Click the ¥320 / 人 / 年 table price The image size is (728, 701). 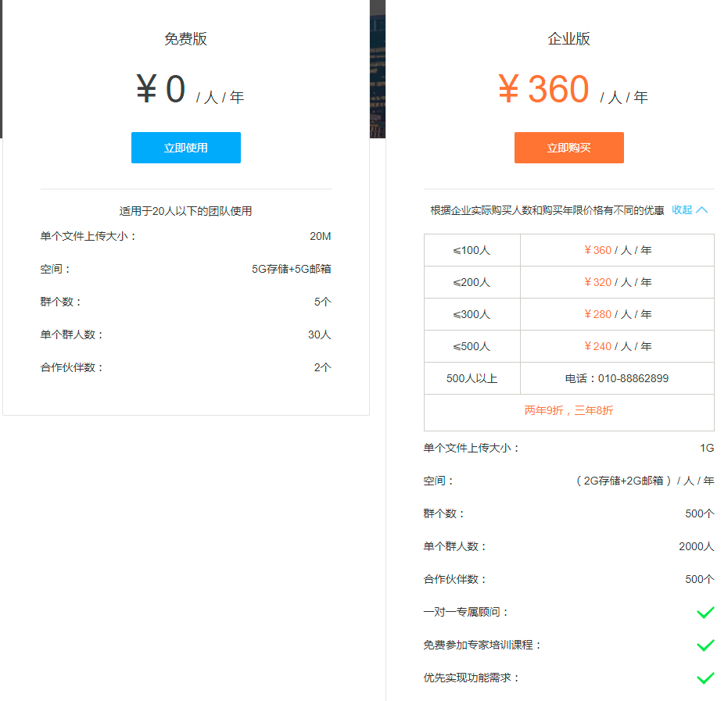(618, 282)
